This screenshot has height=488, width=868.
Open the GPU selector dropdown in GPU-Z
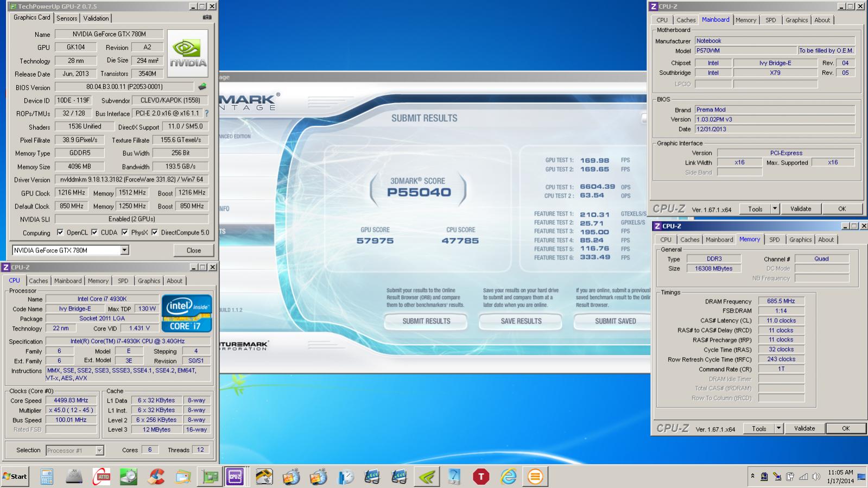click(x=125, y=250)
